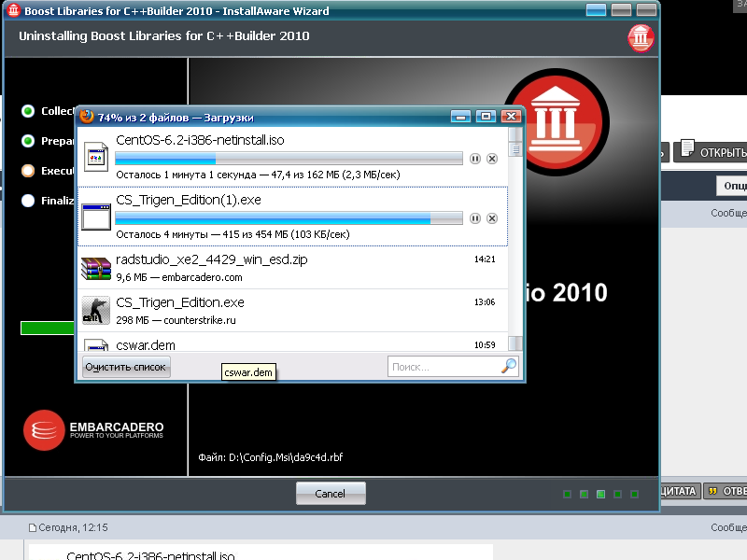Click 'Осталось 1 минута 1 секунда' status text
Viewport: 747px width, 560px height.
186,175
